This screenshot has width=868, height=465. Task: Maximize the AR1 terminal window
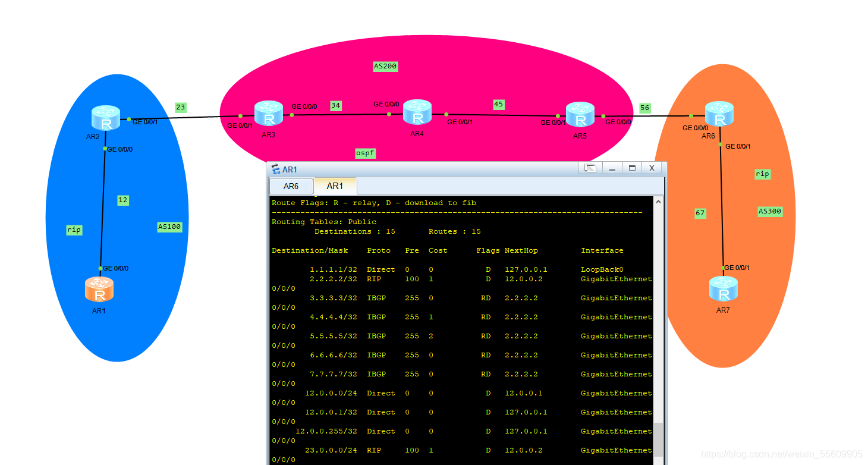click(632, 168)
